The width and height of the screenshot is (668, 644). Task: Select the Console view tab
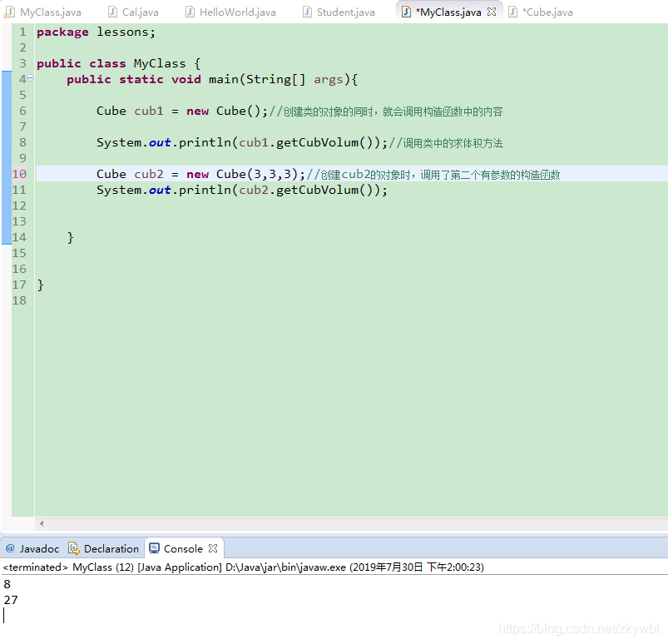(x=183, y=548)
